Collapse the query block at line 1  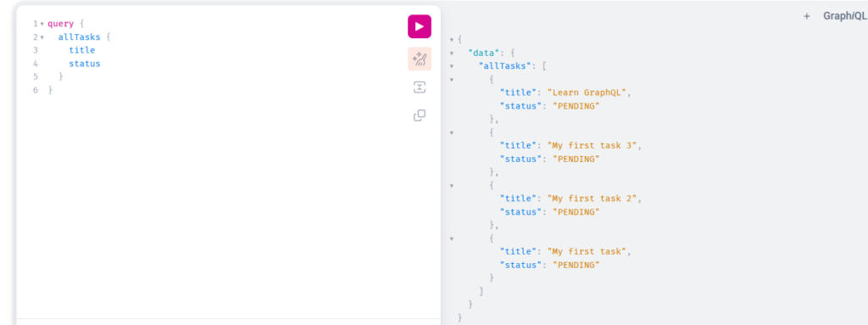tap(42, 24)
